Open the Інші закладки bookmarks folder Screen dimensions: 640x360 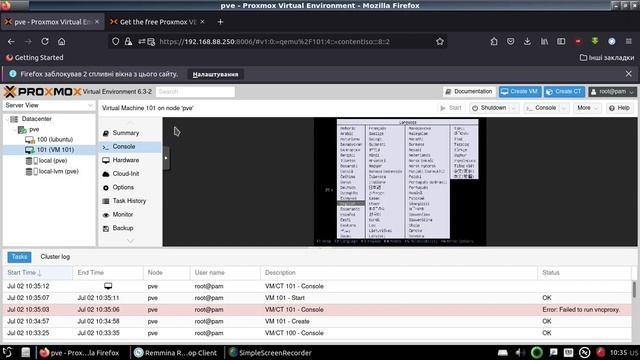[x=607, y=58]
